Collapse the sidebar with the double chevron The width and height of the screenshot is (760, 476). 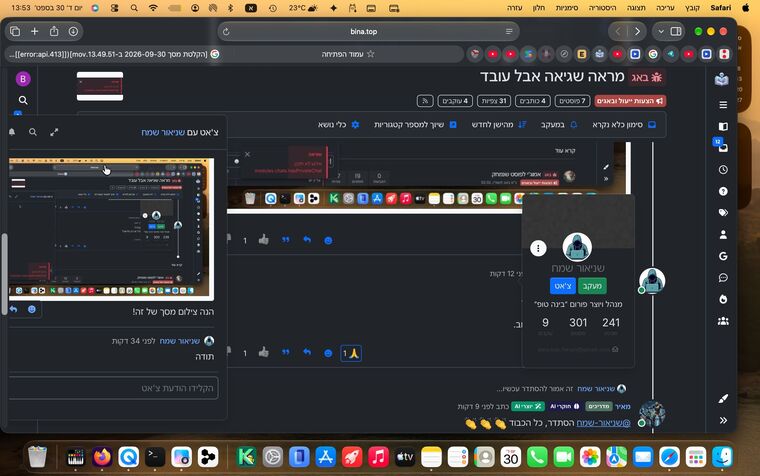723,420
